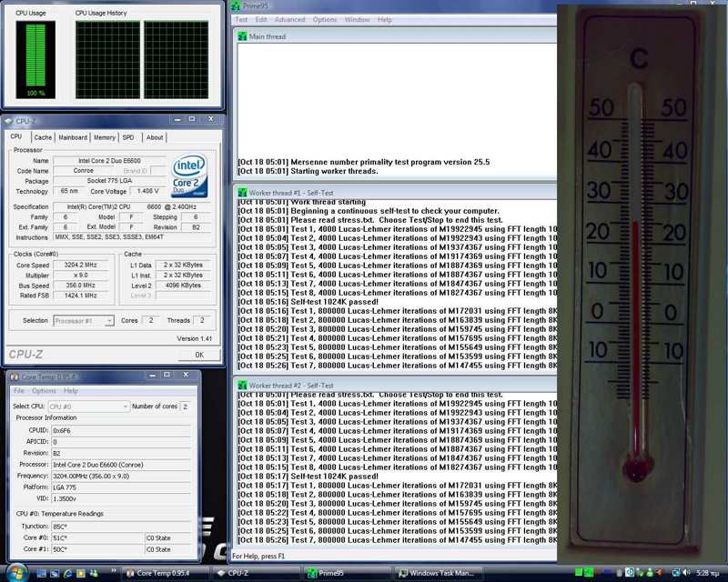
Task: Click Bus Speed value 356.0 MHz
Action: (81, 286)
